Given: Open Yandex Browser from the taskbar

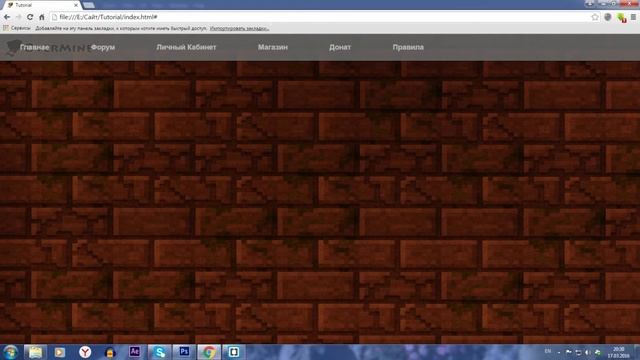Looking at the screenshot, I should pyautogui.click(x=85, y=352).
